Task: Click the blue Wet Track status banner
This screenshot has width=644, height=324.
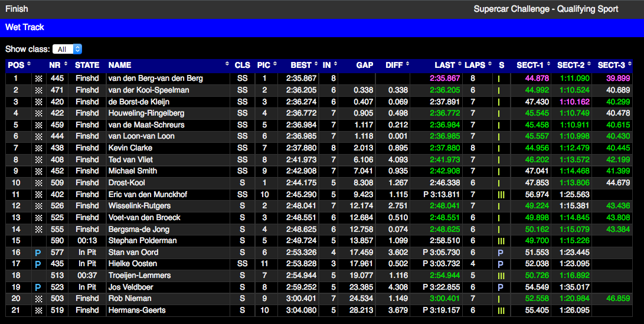Action: 322,27
